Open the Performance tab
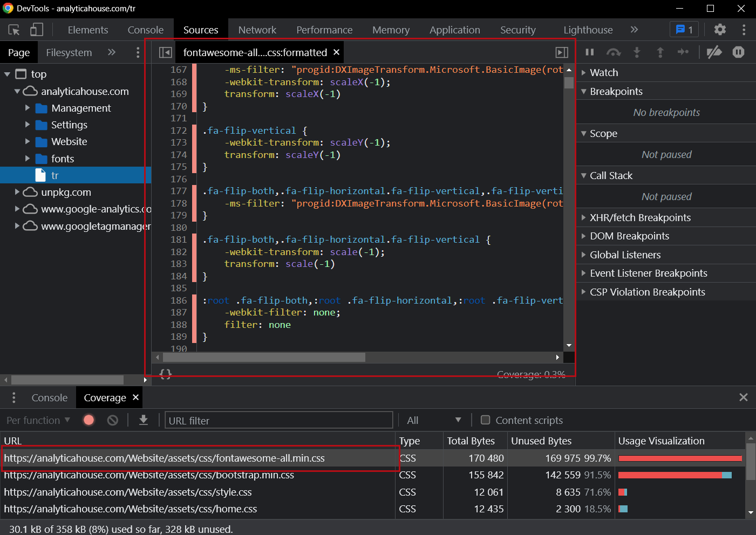Viewport: 756px width, 535px height. (x=324, y=30)
